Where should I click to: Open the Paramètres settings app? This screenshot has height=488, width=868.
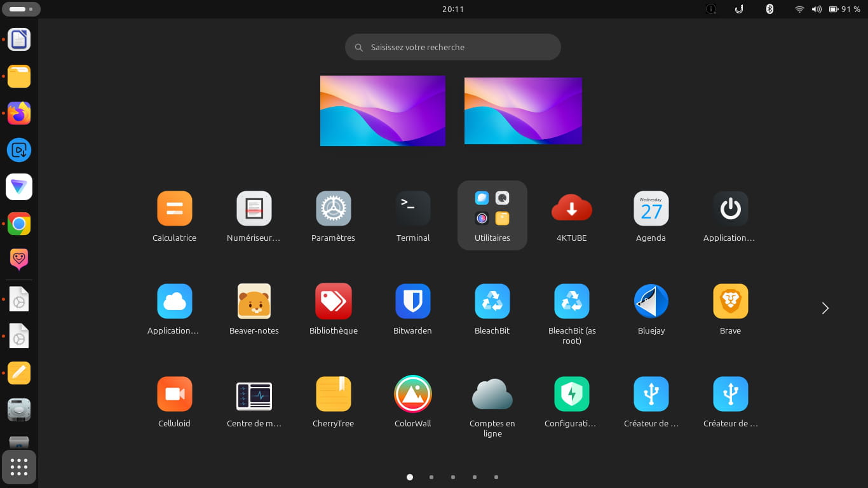tap(334, 209)
